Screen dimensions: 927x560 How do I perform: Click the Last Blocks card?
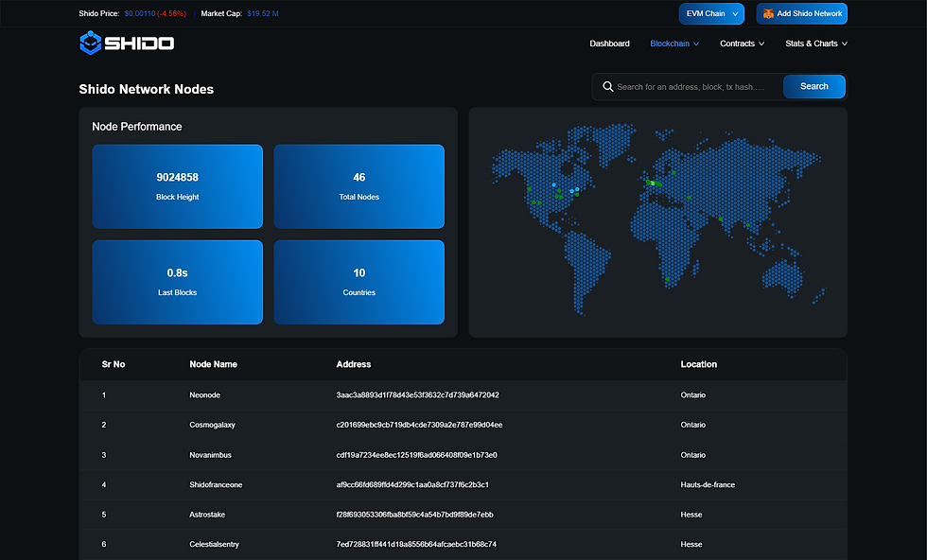(178, 282)
